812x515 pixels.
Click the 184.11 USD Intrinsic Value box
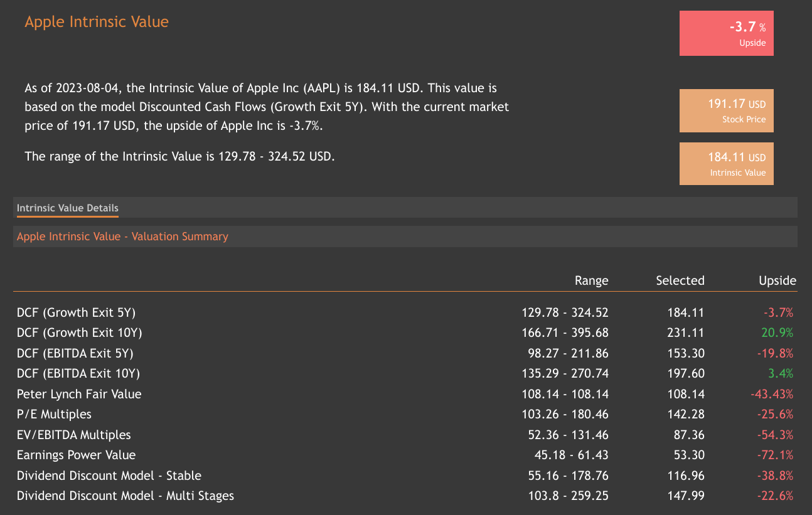pos(726,164)
